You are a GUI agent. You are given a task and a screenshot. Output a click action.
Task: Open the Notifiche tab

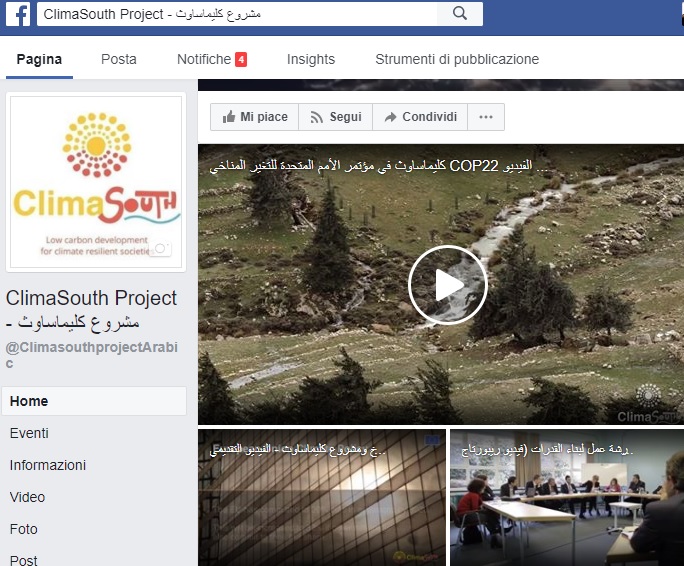pyautogui.click(x=212, y=59)
